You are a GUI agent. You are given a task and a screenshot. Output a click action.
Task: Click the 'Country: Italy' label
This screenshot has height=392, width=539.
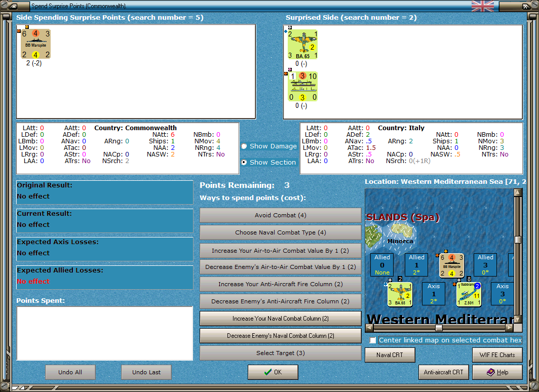pyautogui.click(x=401, y=128)
